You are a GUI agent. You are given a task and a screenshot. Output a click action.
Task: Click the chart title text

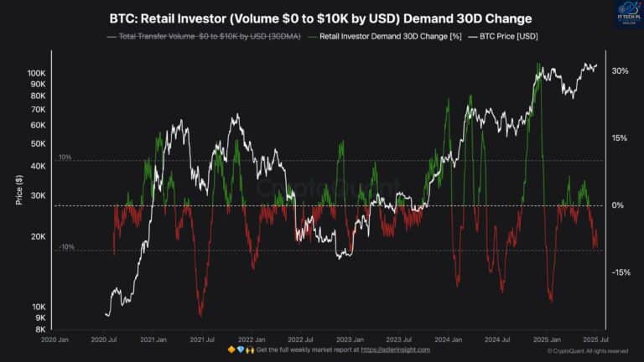pos(321,18)
